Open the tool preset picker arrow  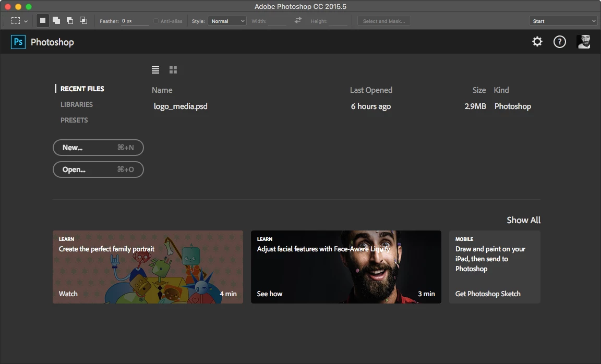(x=26, y=21)
